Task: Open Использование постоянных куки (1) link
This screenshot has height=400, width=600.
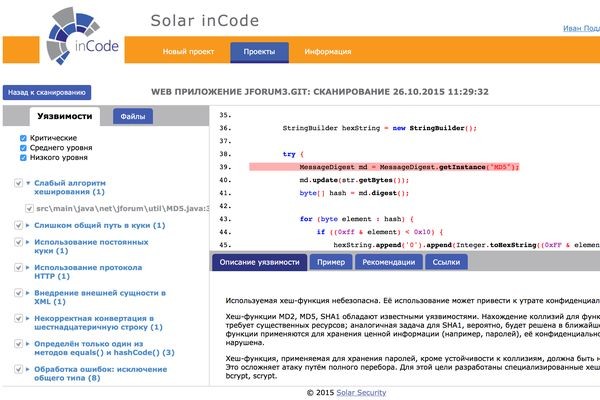Action: coord(91,247)
